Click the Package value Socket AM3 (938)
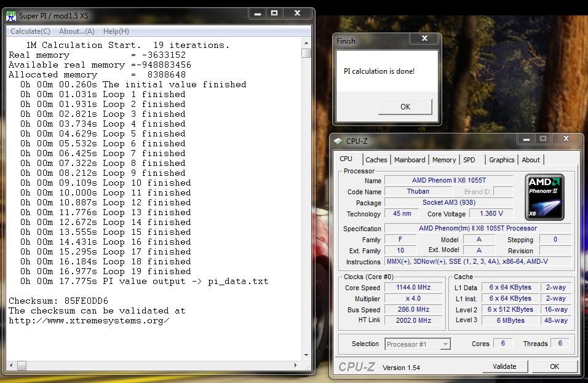The width and height of the screenshot is (588, 383). 449,203
